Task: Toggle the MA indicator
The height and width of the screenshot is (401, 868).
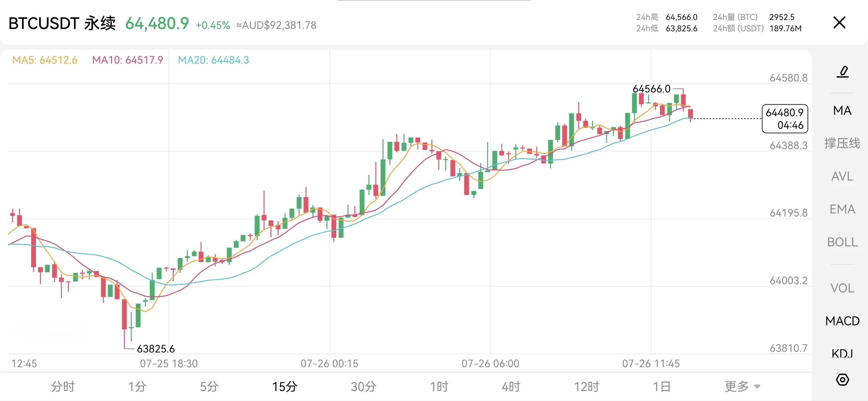Action: pos(842,111)
